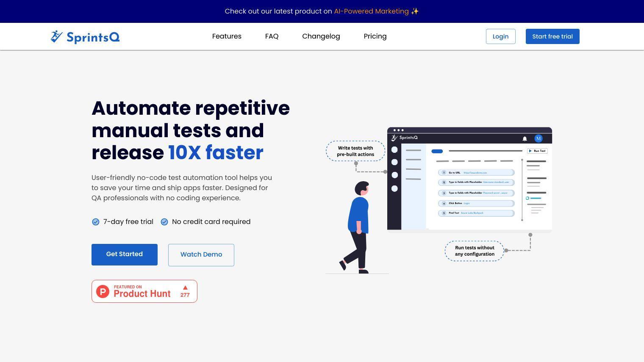Click the checkmark beside No credit card required
This screenshot has width=644, height=362.
point(164,222)
